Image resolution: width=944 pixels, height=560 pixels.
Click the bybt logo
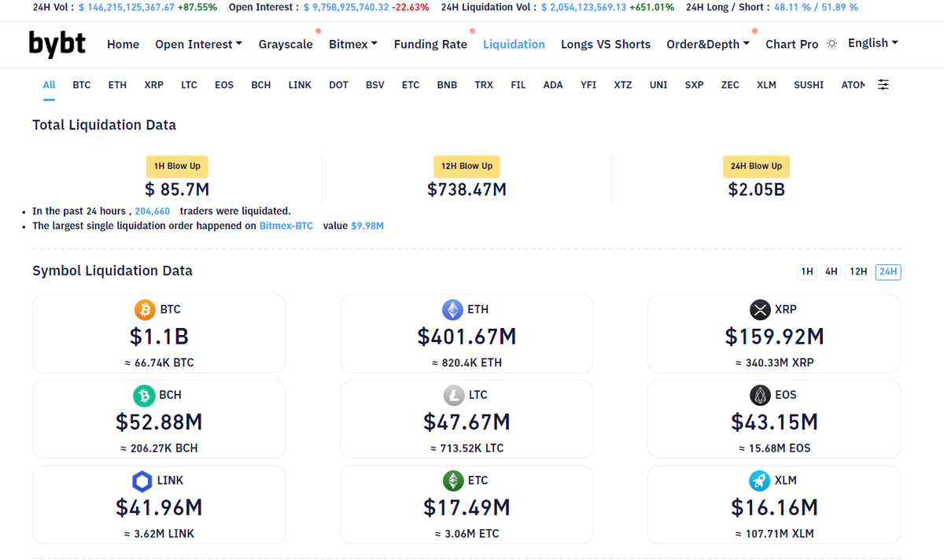coord(57,44)
